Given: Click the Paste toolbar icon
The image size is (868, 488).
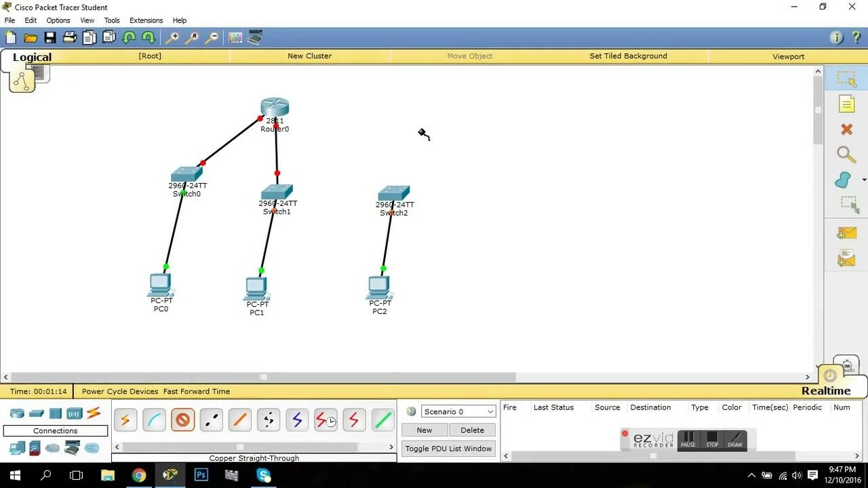Looking at the screenshot, I should [x=109, y=38].
